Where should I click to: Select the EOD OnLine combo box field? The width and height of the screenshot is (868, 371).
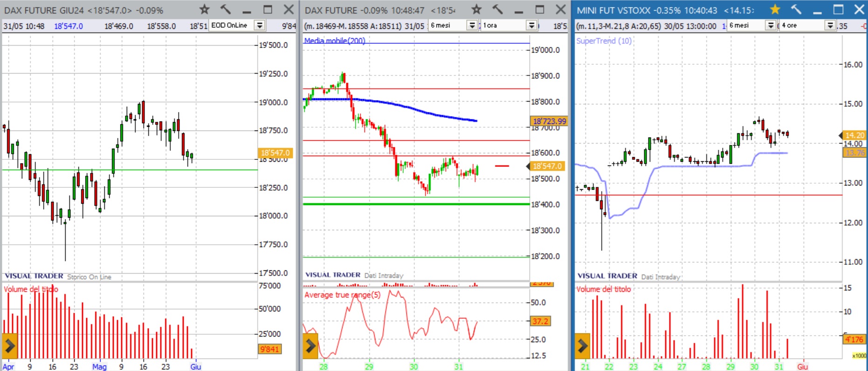click(x=232, y=25)
